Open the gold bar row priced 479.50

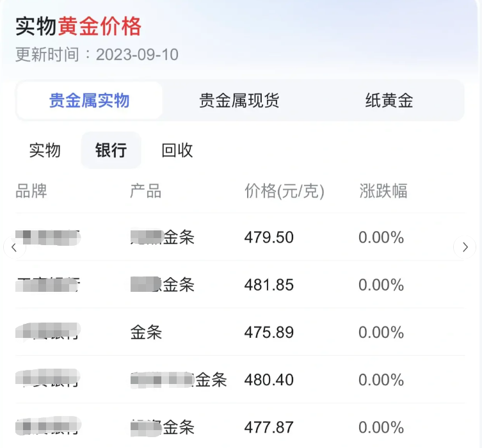tap(240, 237)
